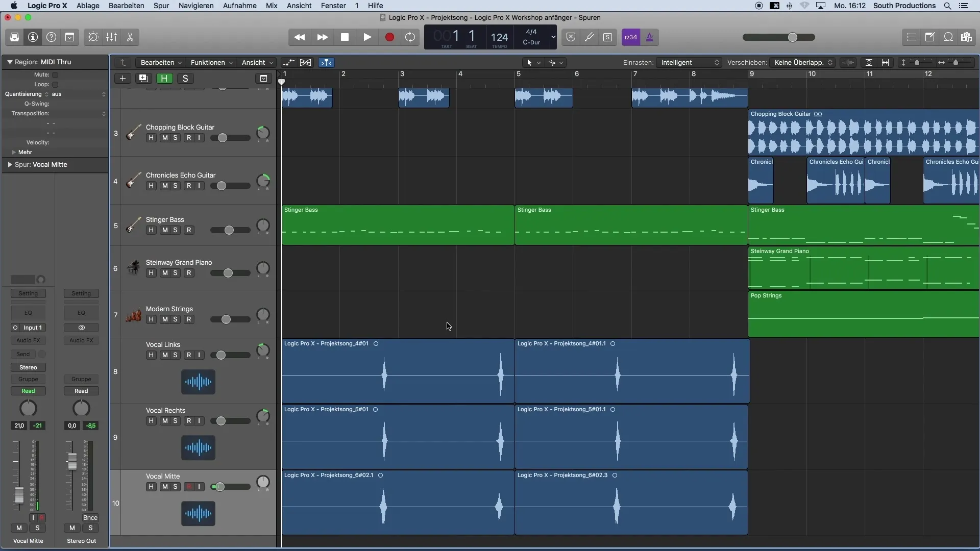
Task: Click the Setting button for Vocal Mitte
Action: coord(28,293)
